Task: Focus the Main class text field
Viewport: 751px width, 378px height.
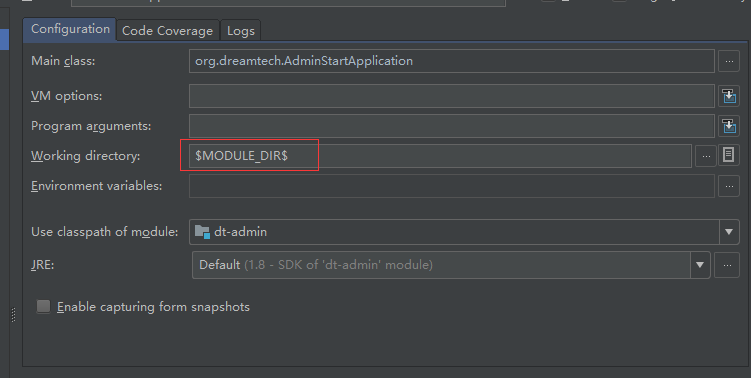Action: [452, 61]
